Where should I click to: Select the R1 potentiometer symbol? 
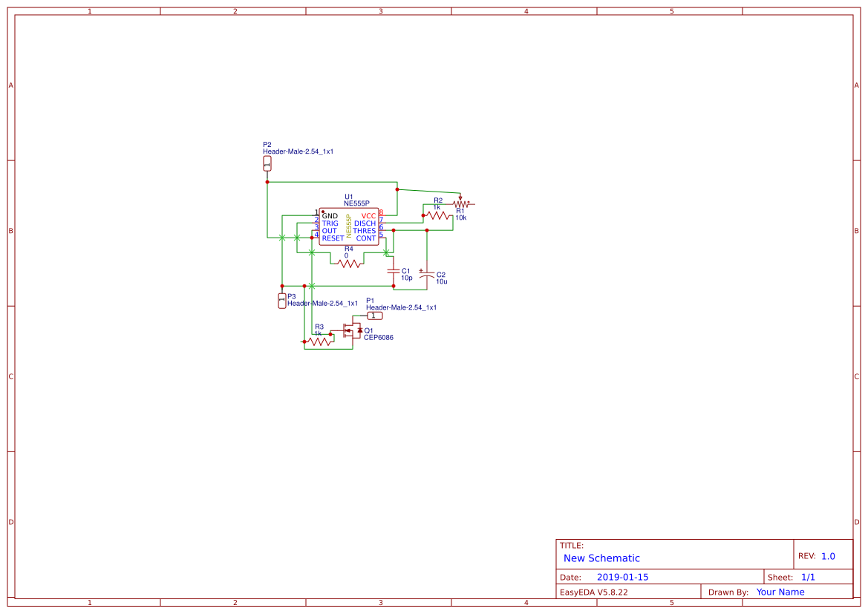460,203
